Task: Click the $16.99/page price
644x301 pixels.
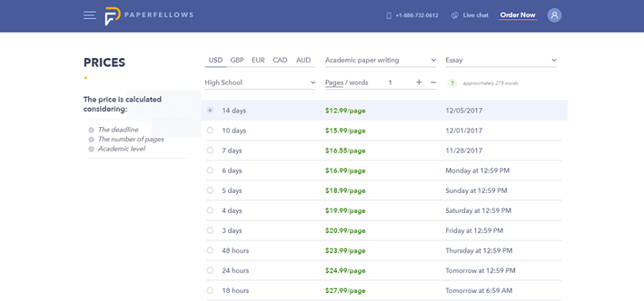Action: [345, 170]
